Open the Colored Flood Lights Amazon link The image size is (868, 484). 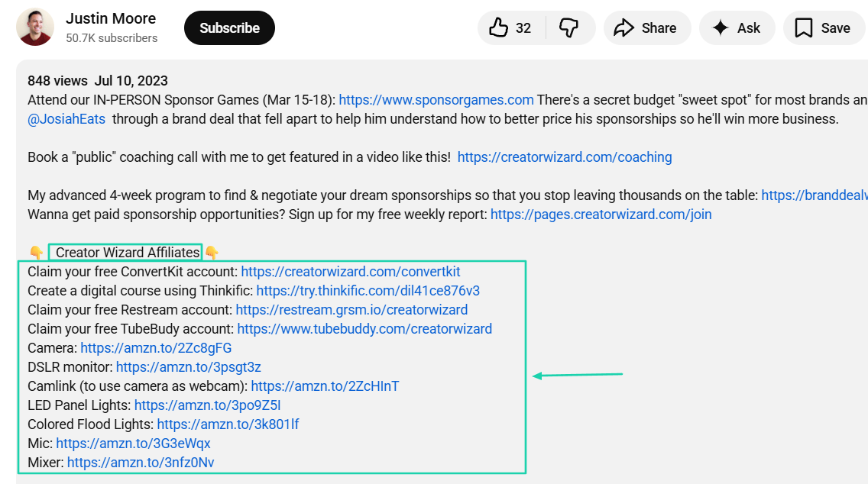point(228,424)
